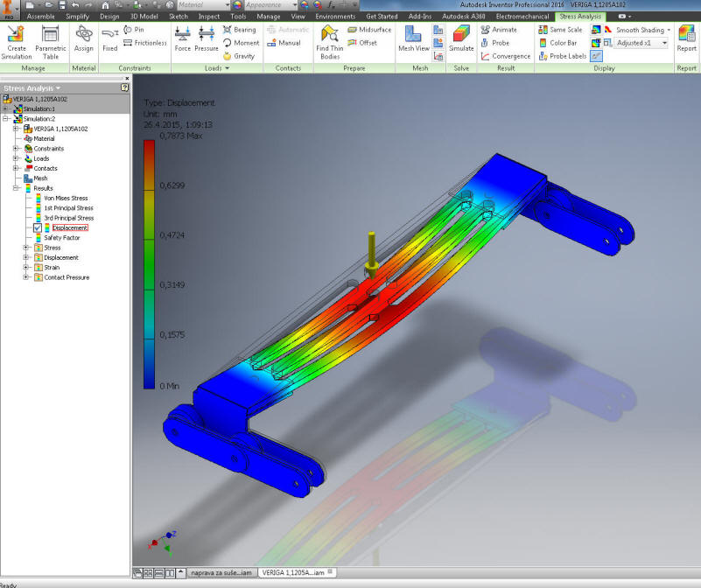Click the Create Simulation icon
701x588 pixels.
pos(16,40)
